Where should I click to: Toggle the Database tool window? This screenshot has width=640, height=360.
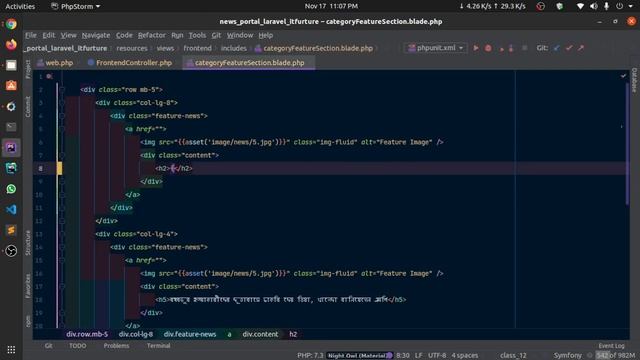634,80
